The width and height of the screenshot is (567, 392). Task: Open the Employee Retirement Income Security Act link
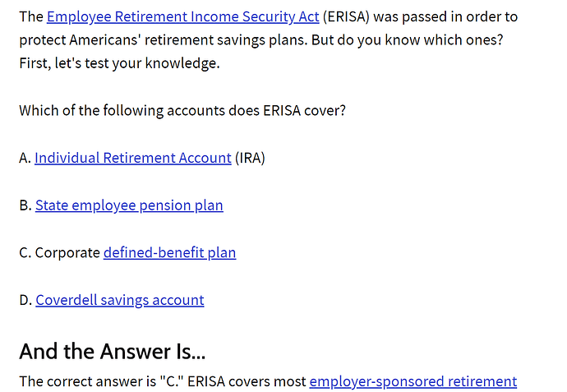pos(183,17)
